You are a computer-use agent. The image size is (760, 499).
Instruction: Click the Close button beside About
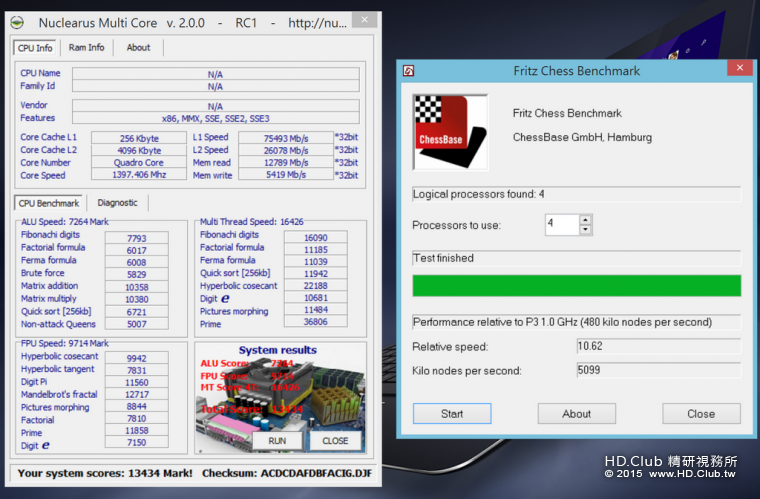tap(700, 414)
